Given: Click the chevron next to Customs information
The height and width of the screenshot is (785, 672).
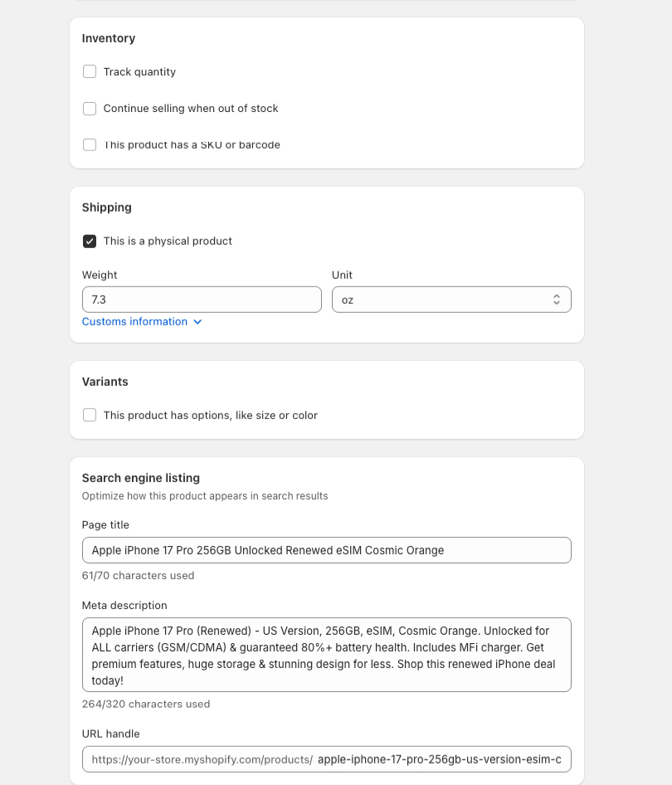Looking at the screenshot, I should click(197, 322).
